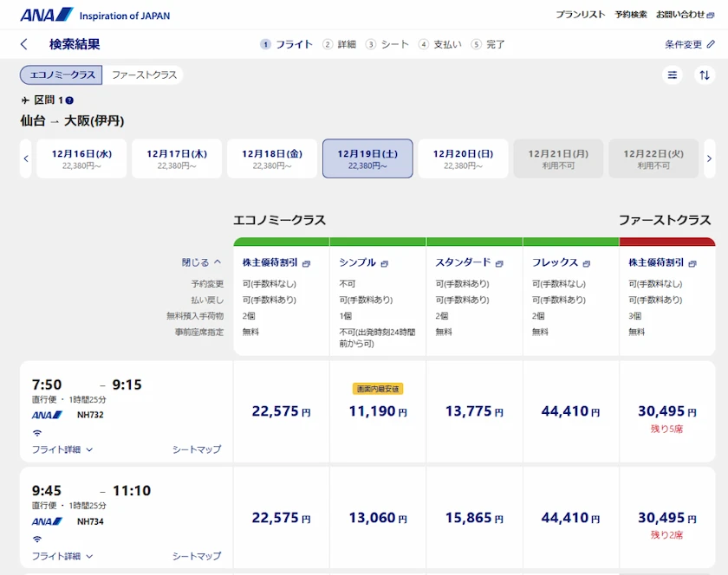Open プランリスト in the header
This screenshot has height=575, width=728.
[581, 15]
